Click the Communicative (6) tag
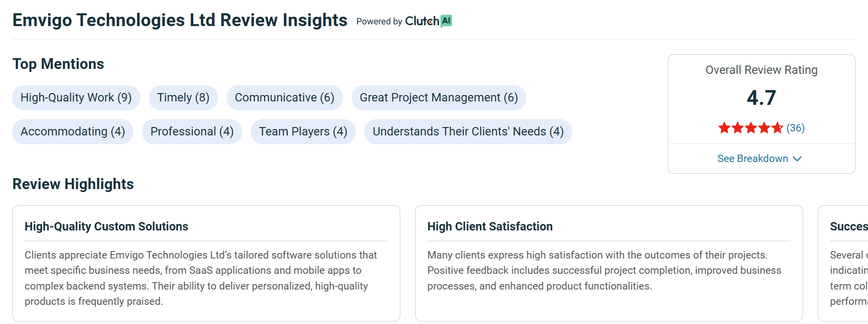The width and height of the screenshot is (868, 324). (284, 97)
